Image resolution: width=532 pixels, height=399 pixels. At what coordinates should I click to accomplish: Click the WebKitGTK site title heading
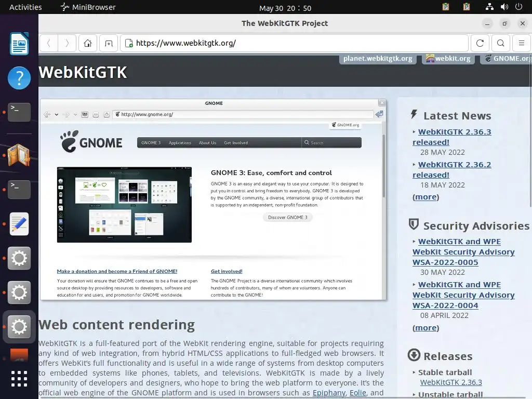click(x=83, y=72)
